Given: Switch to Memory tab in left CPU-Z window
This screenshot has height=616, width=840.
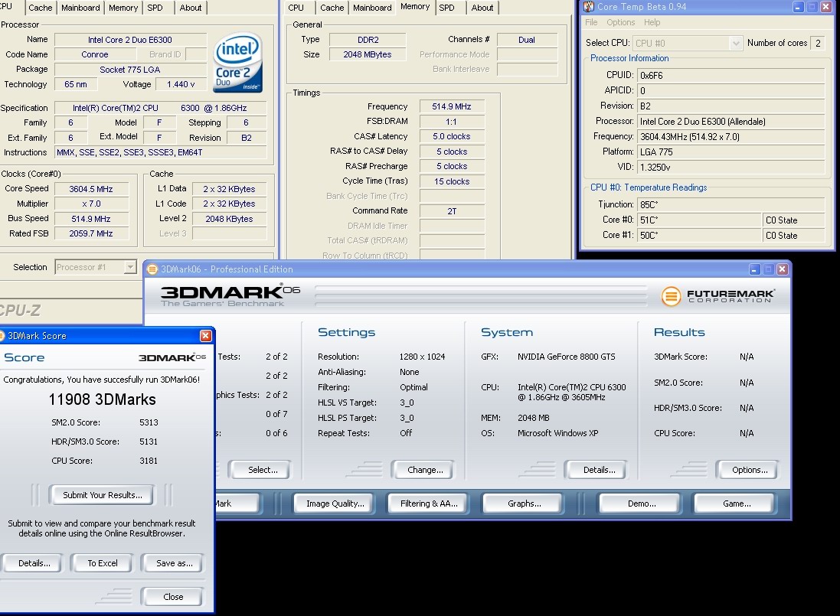Looking at the screenshot, I should tap(123, 8).
